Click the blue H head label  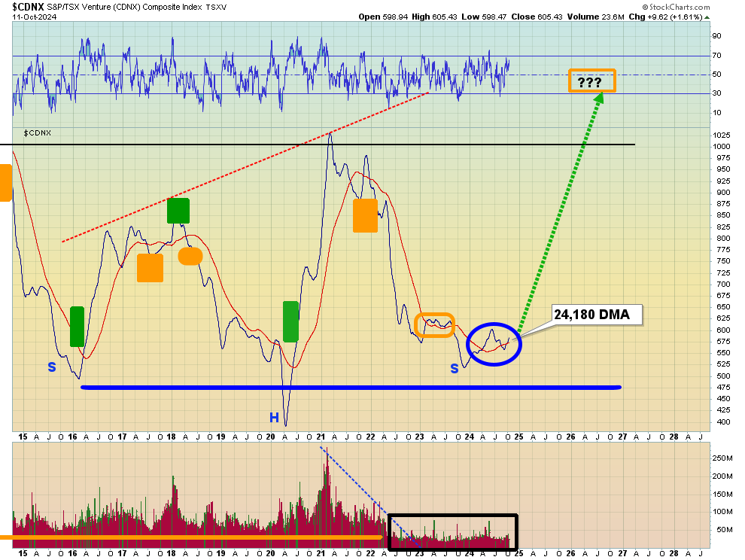[274, 418]
